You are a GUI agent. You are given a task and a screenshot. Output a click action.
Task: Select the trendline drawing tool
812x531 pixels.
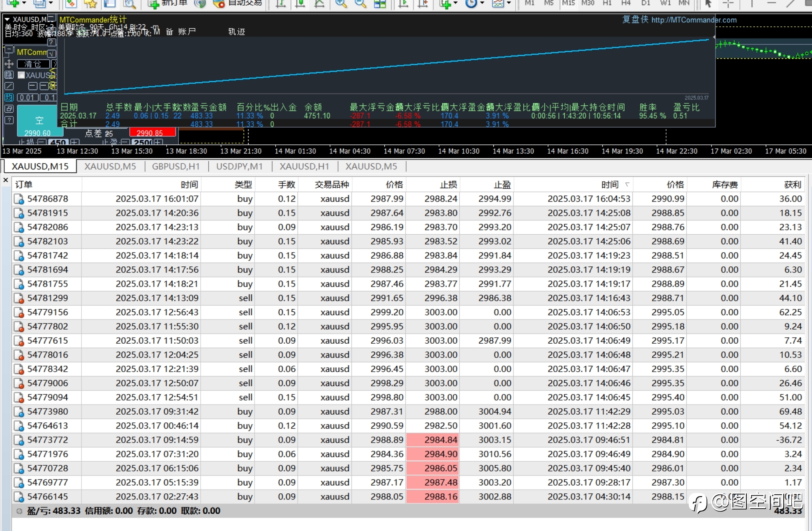click(x=791, y=4)
